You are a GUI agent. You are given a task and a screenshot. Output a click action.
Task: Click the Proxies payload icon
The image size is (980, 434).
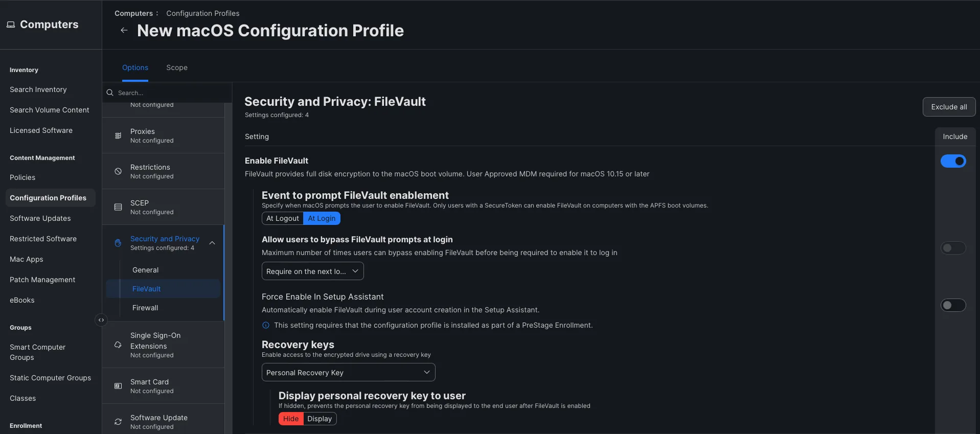coord(118,136)
